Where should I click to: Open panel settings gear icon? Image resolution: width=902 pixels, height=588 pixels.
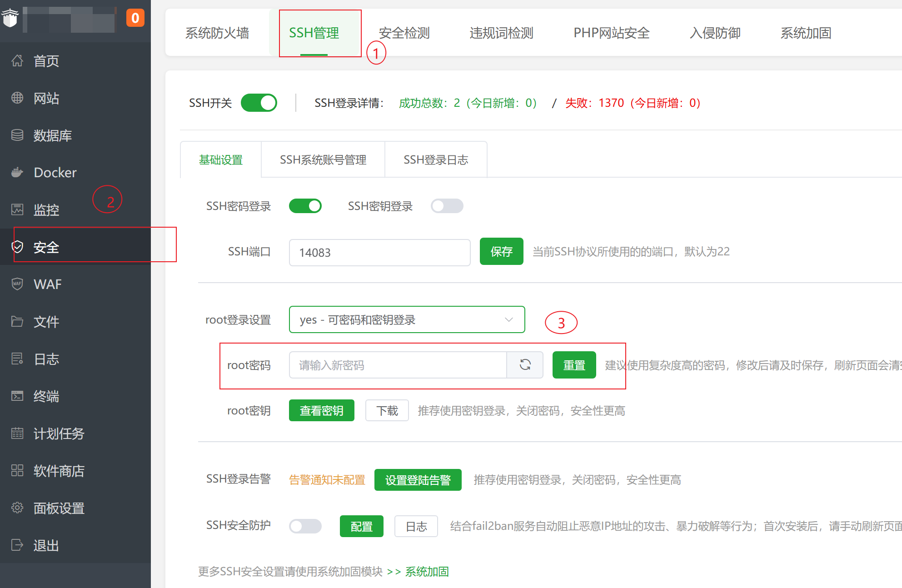(x=17, y=508)
